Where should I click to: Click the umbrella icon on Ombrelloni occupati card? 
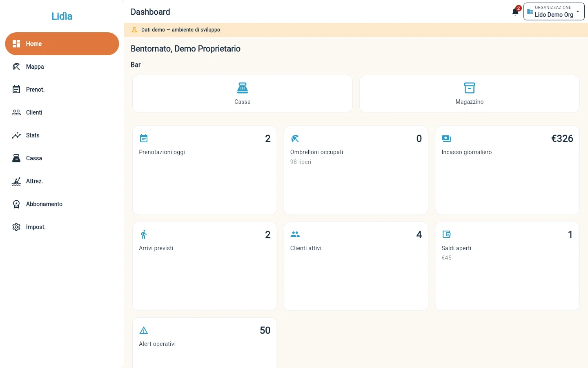click(x=295, y=139)
